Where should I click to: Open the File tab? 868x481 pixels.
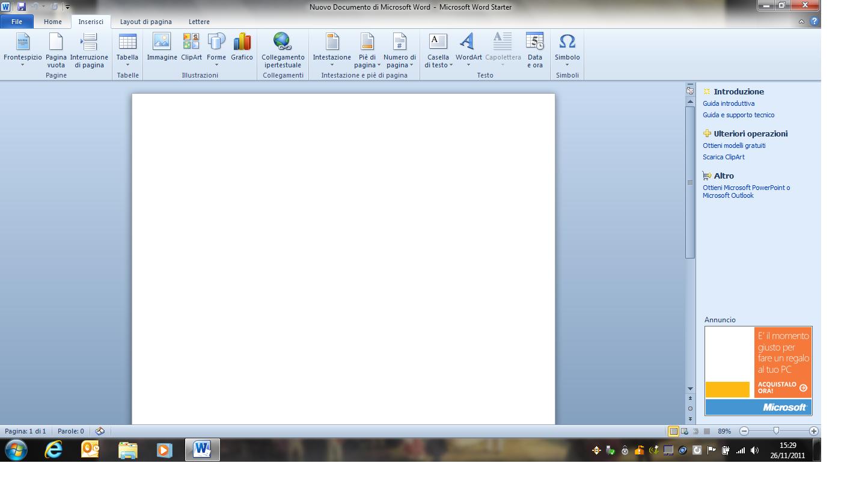click(x=17, y=22)
